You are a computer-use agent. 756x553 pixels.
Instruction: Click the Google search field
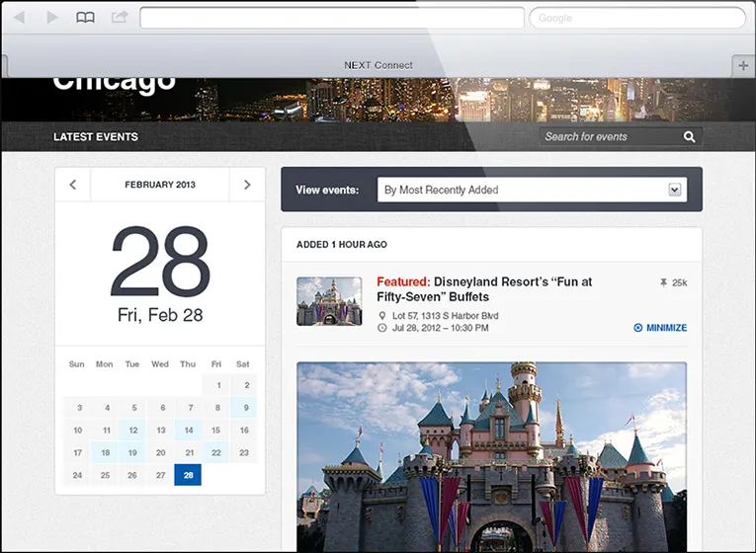pyautogui.click(x=637, y=18)
